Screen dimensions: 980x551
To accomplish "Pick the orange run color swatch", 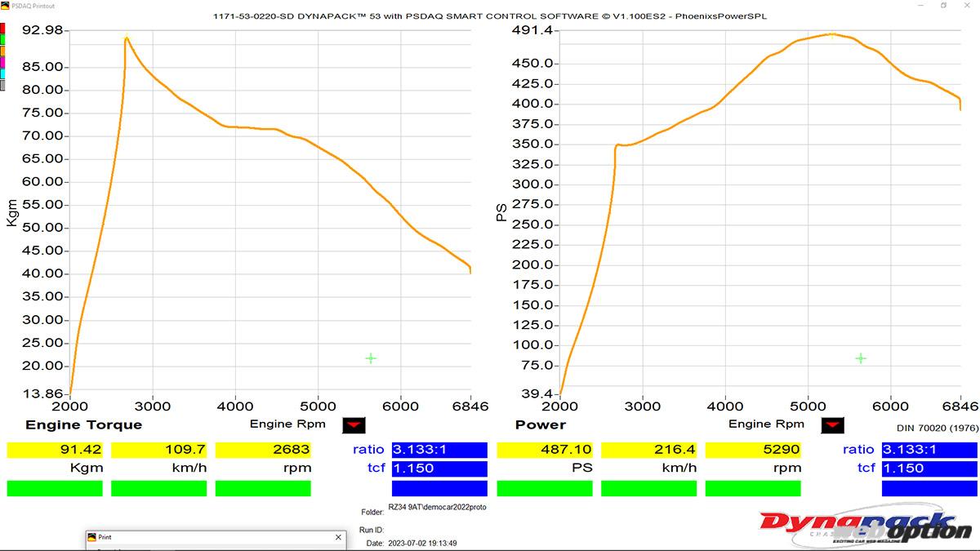I will [2, 51].
